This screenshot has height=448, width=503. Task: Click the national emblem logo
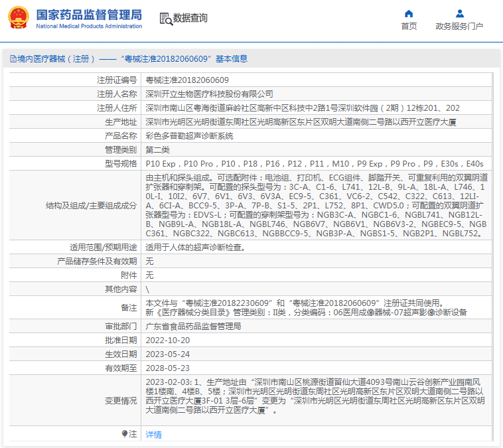(19, 18)
